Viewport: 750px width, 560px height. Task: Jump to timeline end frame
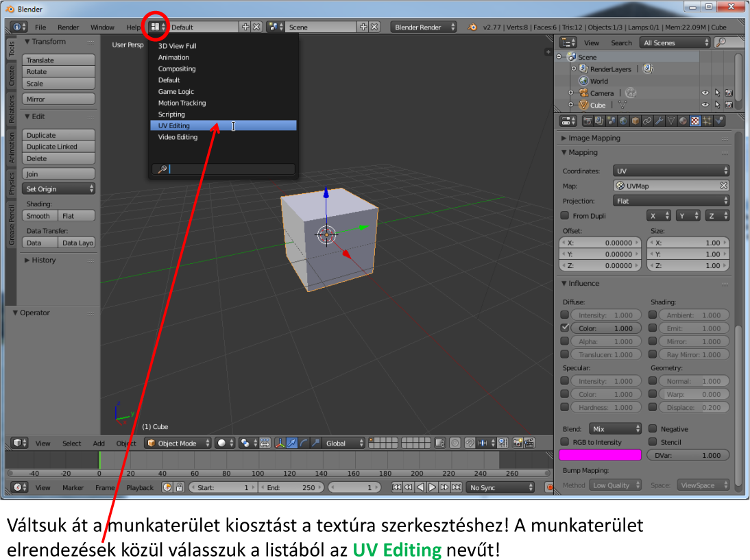click(457, 487)
